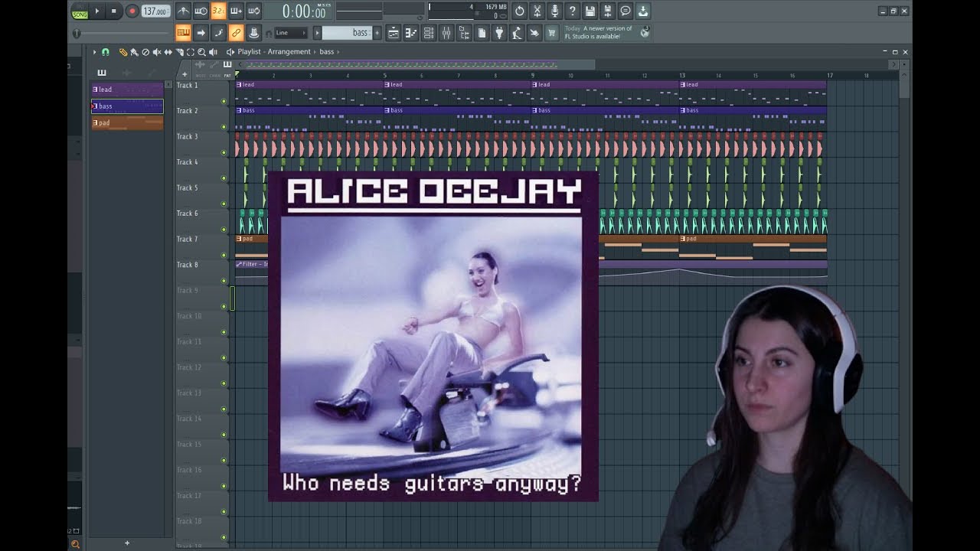Mute Track 1 with its green light
980x551 pixels.
(224, 101)
